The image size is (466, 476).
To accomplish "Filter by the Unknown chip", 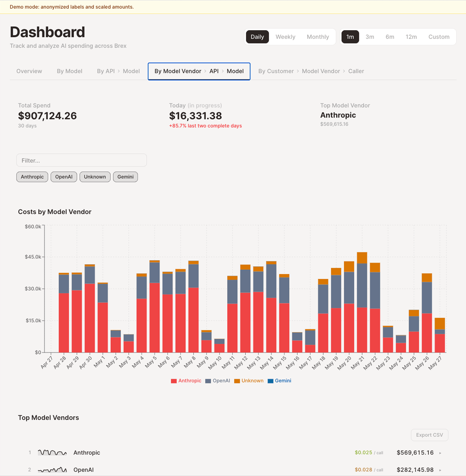I will click(95, 177).
